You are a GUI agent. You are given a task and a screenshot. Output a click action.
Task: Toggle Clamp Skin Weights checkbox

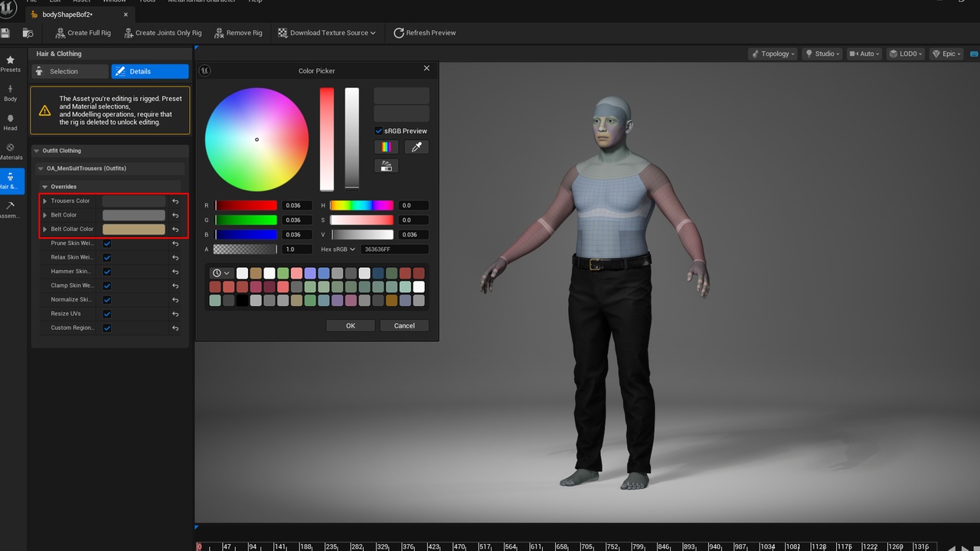tap(107, 285)
